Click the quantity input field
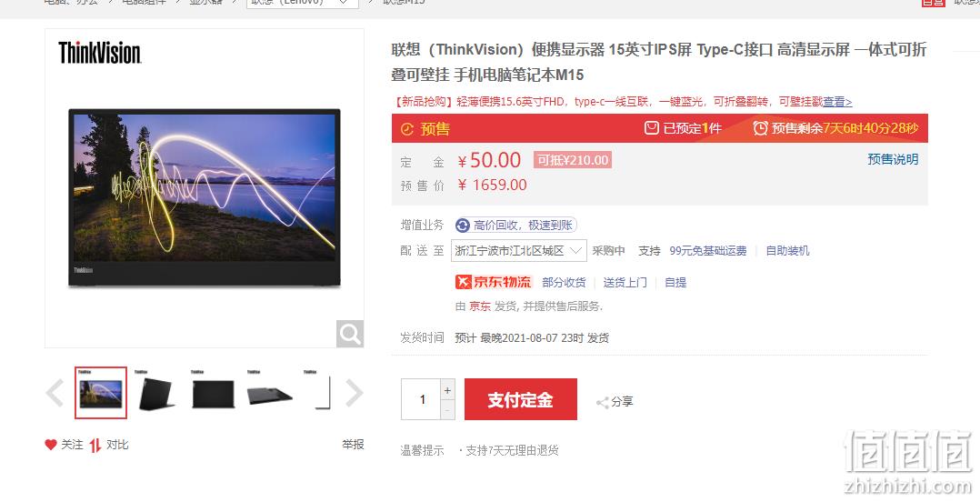Screen dimensions: 980x502 tap(421, 399)
